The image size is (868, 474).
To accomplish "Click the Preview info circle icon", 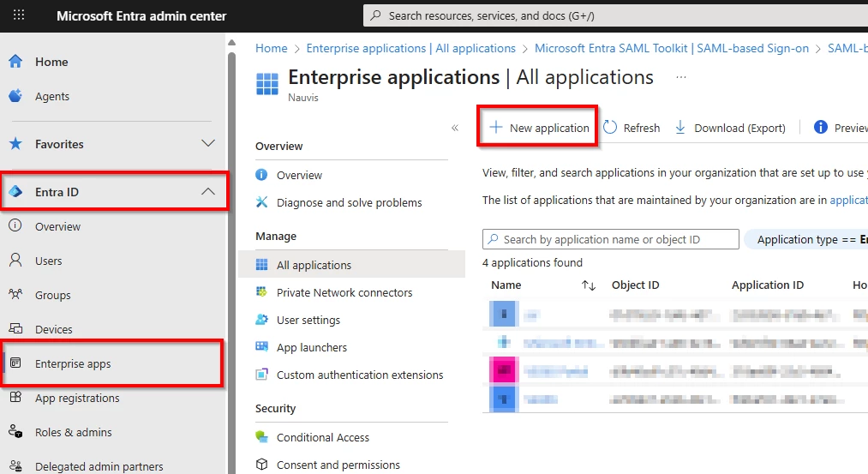I will [x=820, y=128].
